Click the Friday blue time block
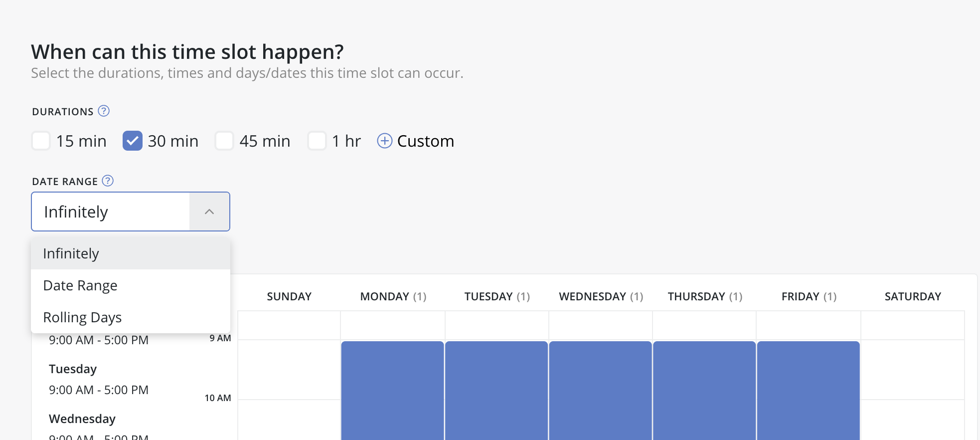The height and width of the screenshot is (440, 980). tap(809, 391)
